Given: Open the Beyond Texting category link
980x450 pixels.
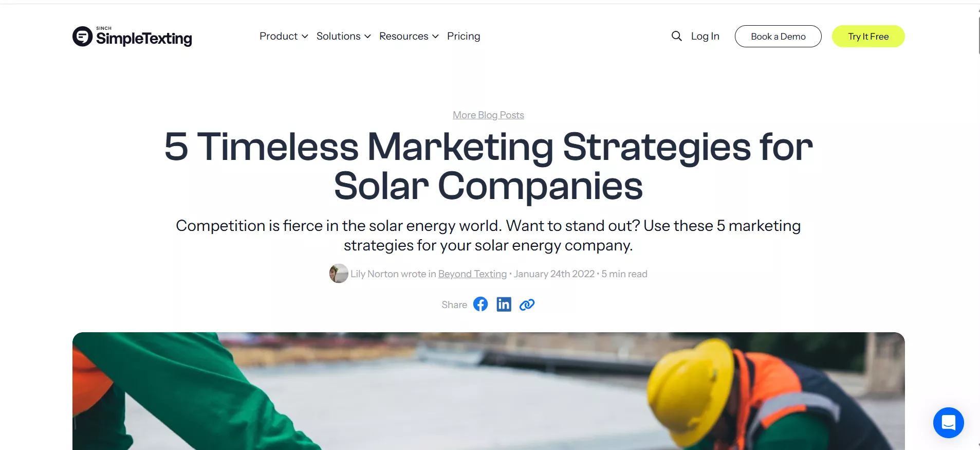Looking at the screenshot, I should pyautogui.click(x=472, y=274).
